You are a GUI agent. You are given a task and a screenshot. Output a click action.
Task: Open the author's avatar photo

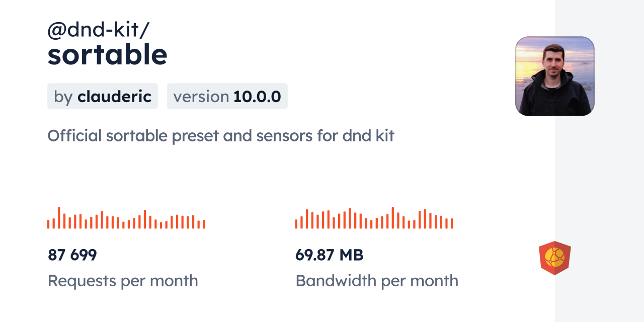[x=554, y=76]
